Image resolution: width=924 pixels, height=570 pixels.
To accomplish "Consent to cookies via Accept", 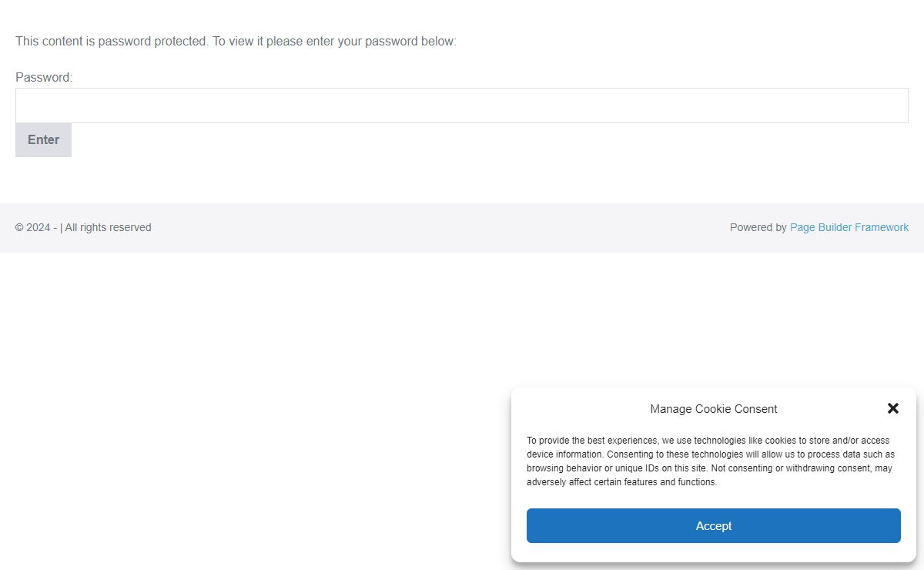I will pyautogui.click(x=713, y=525).
